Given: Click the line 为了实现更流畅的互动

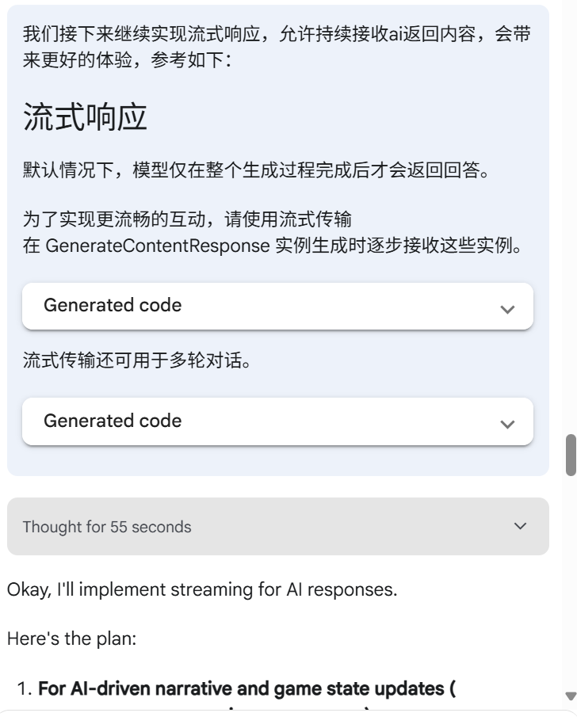Looking at the screenshot, I should pyautogui.click(x=187, y=219).
